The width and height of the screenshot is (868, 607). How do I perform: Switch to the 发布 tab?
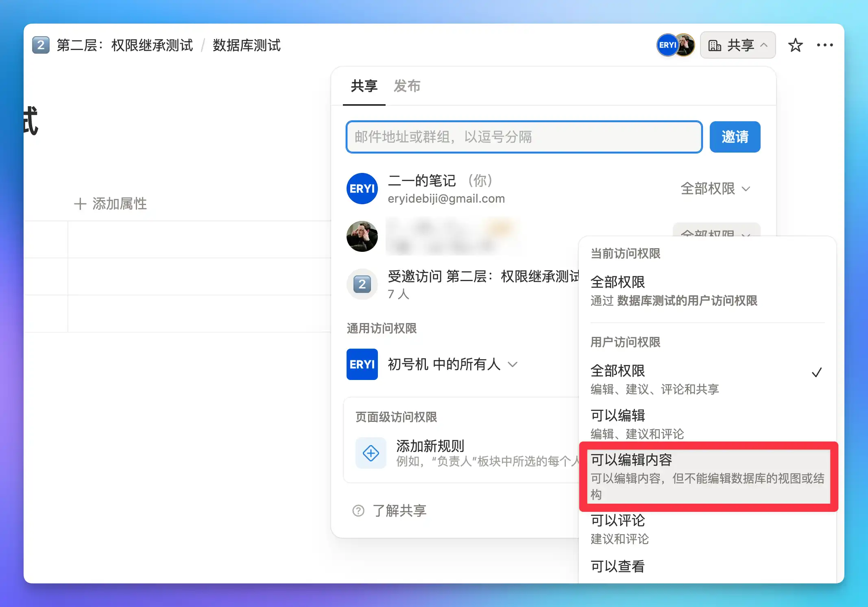[x=407, y=86]
